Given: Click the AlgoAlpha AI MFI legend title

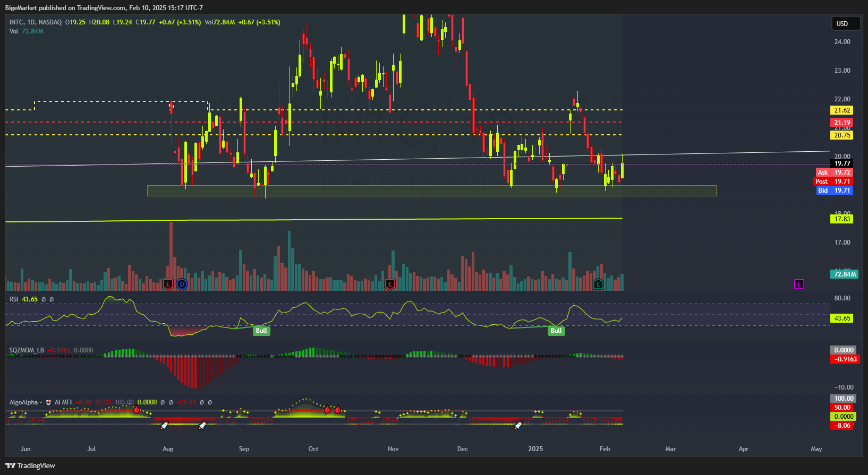Looking at the screenshot, I should (x=40, y=402).
